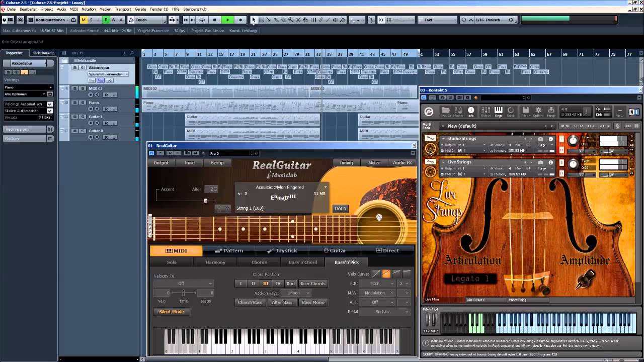Click bar 53 on the timeline ruler
The image size is (644, 362).
pyautogui.click(x=436, y=54)
